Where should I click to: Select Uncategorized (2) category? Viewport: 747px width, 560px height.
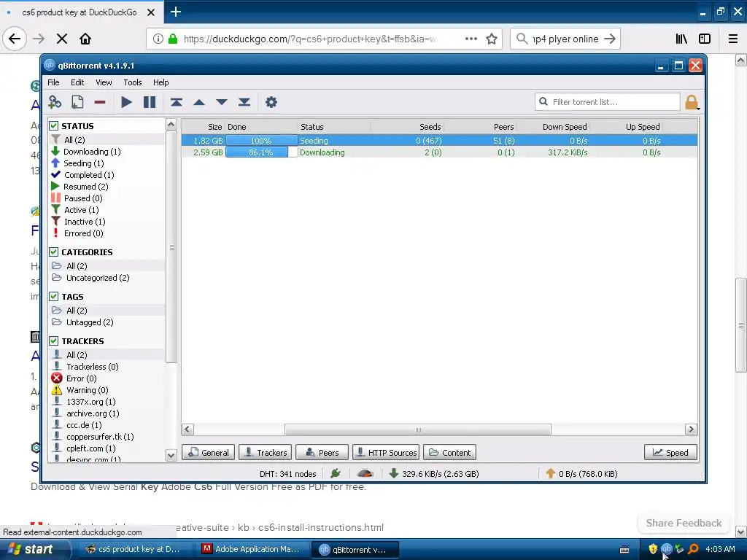coord(98,278)
